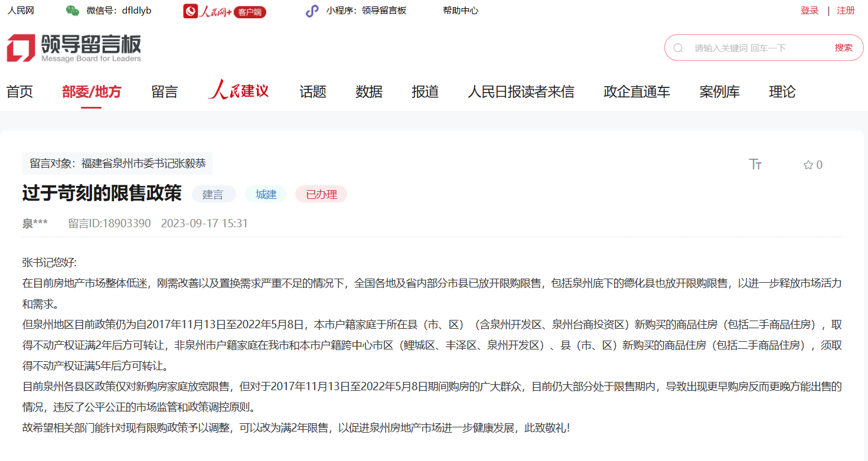
Task: Click the star icon to favorite the message
Action: (x=807, y=165)
